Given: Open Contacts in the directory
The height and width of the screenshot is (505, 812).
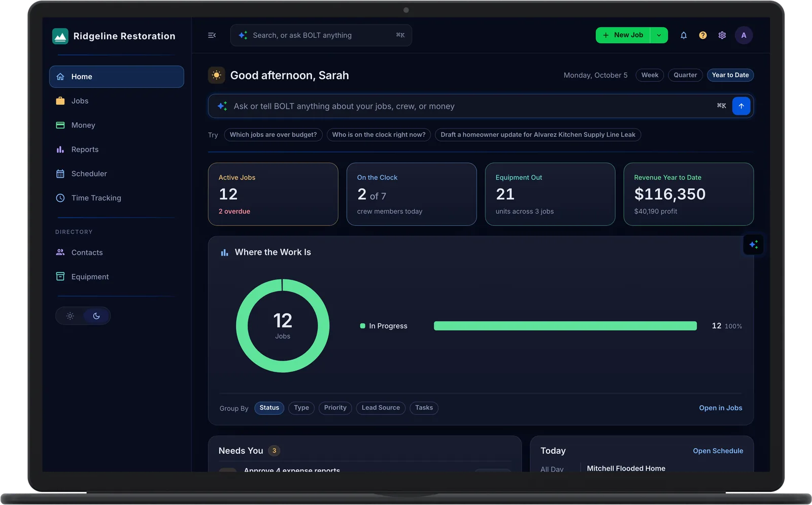Looking at the screenshot, I should pyautogui.click(x=117, y=252).
